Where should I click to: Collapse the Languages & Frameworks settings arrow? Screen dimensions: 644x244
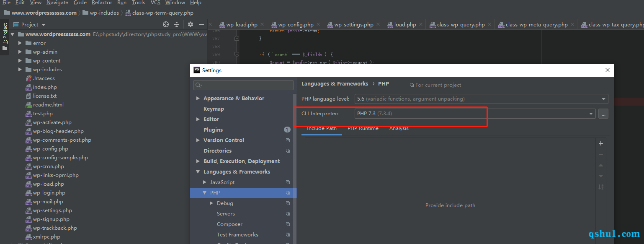[x=198, y=172]
